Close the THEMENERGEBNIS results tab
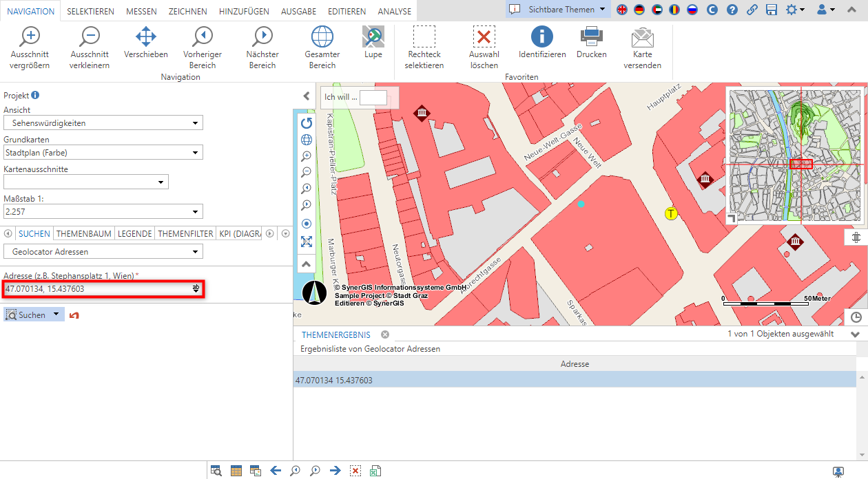This screenshot has height=479, width=868. (385, 334)
